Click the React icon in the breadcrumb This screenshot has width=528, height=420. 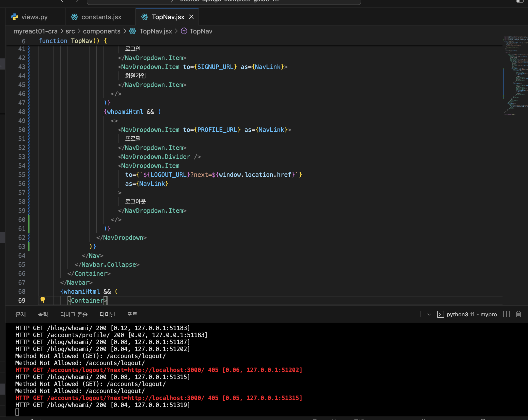(133, 31)
